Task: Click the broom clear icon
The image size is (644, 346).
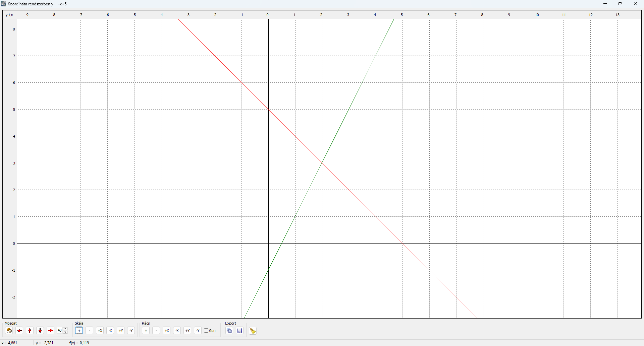Action: coord(253,331)
